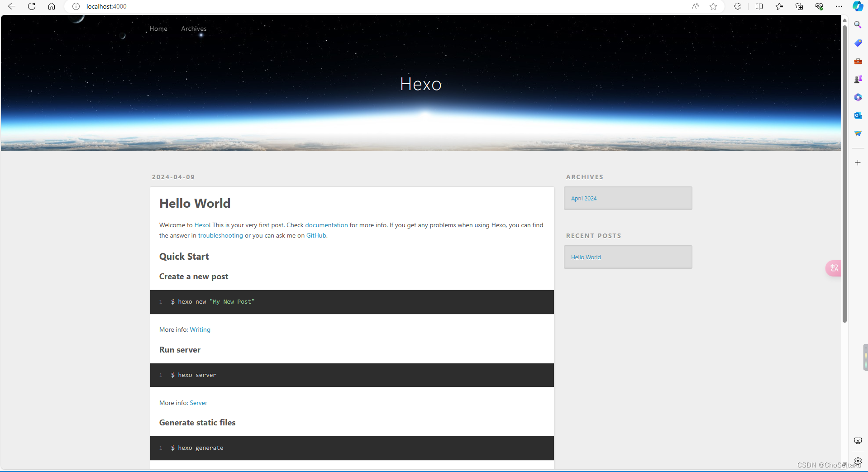
Task: Open post date 2024-04-09 link
Action: pos(173,177)
